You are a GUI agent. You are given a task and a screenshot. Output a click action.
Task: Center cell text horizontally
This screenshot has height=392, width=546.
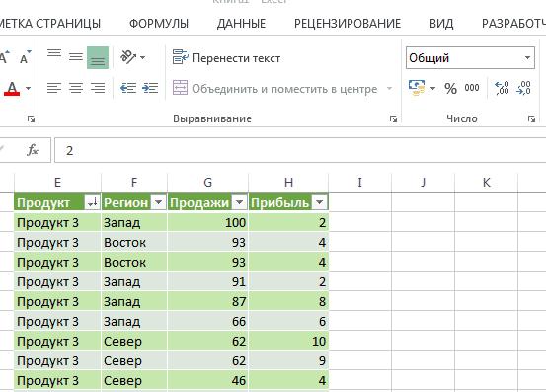coord(76,88)
